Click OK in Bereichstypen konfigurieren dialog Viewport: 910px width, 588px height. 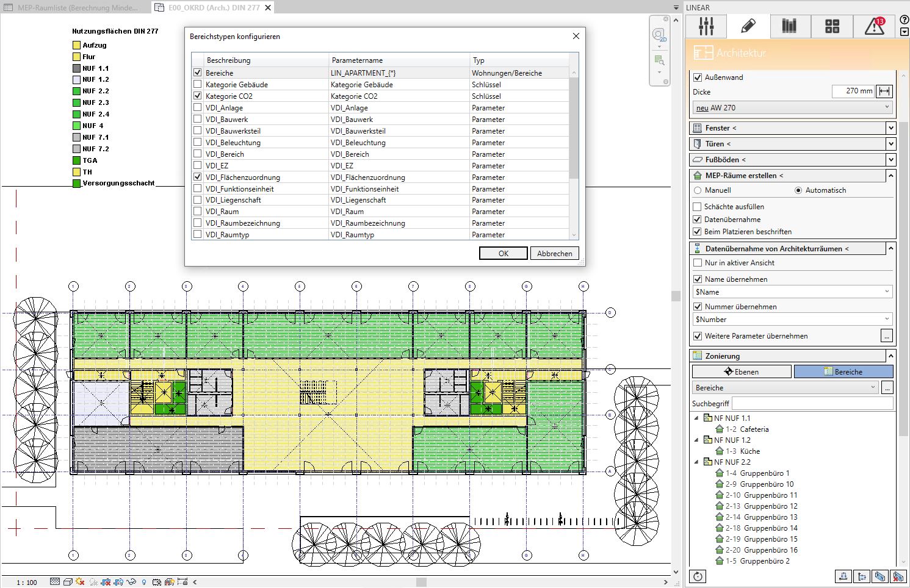click(503, 253)
